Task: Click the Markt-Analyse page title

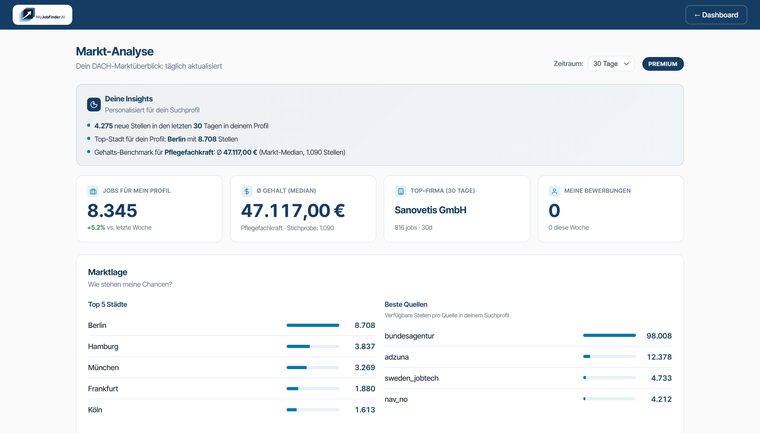Action: 114,51
